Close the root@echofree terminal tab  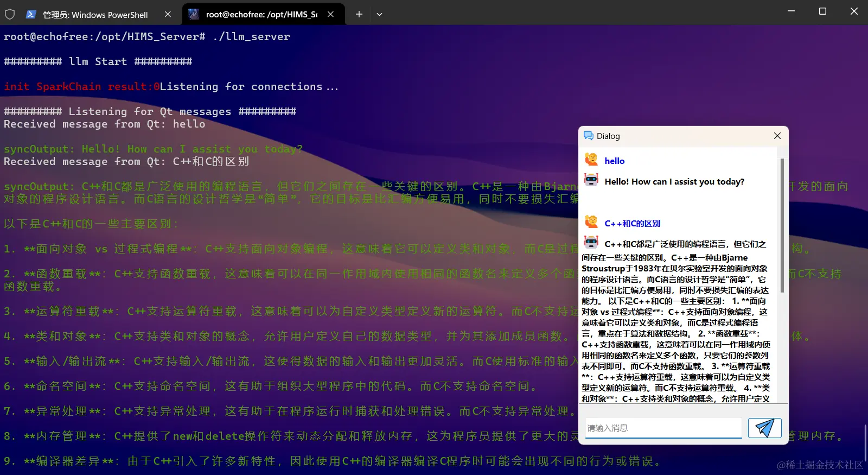[x=330, y=15]
